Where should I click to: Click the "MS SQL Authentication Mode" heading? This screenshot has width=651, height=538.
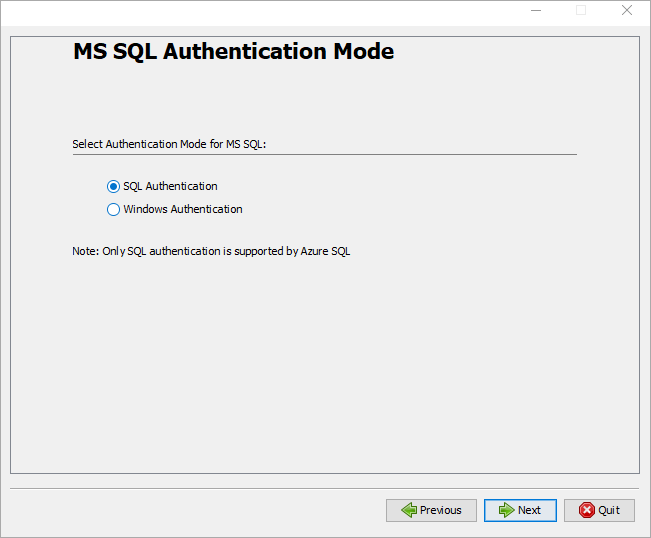pyautogui.click(x=233, y=52)
